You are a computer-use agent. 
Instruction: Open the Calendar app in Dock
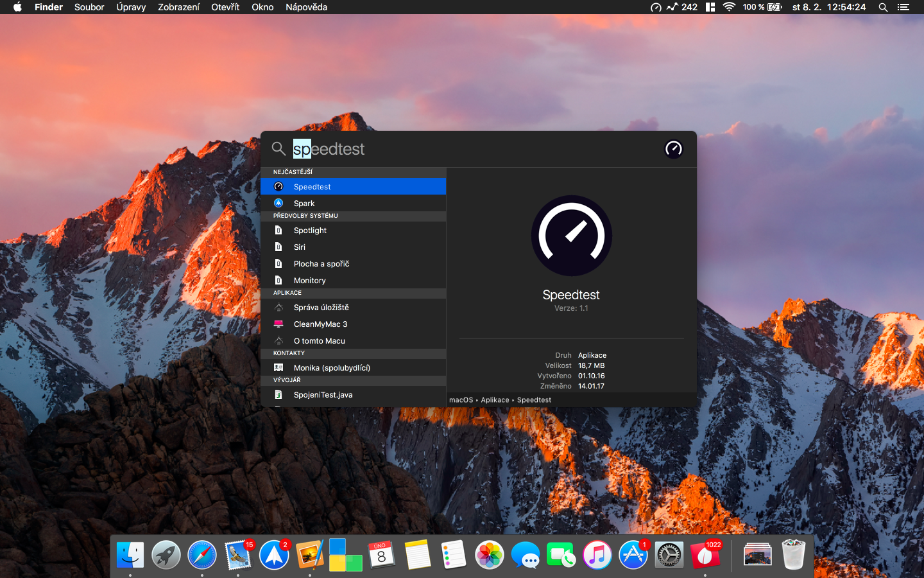(x=382, y=555)
